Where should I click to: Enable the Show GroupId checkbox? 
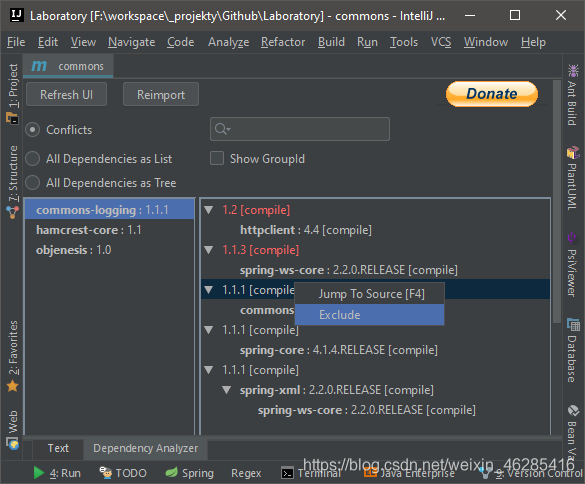[x=217, y=158]
